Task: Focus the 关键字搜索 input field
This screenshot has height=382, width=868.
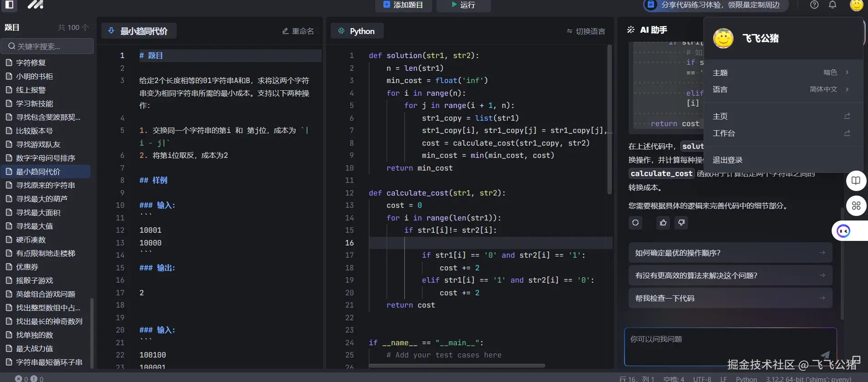Action: (x=47, y=46)
